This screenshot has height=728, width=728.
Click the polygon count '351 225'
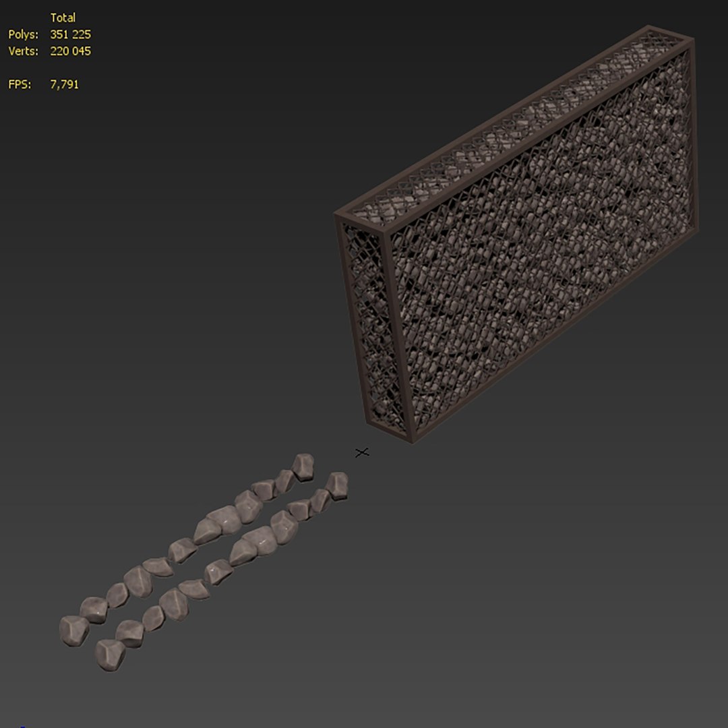(x=71, y=34)
